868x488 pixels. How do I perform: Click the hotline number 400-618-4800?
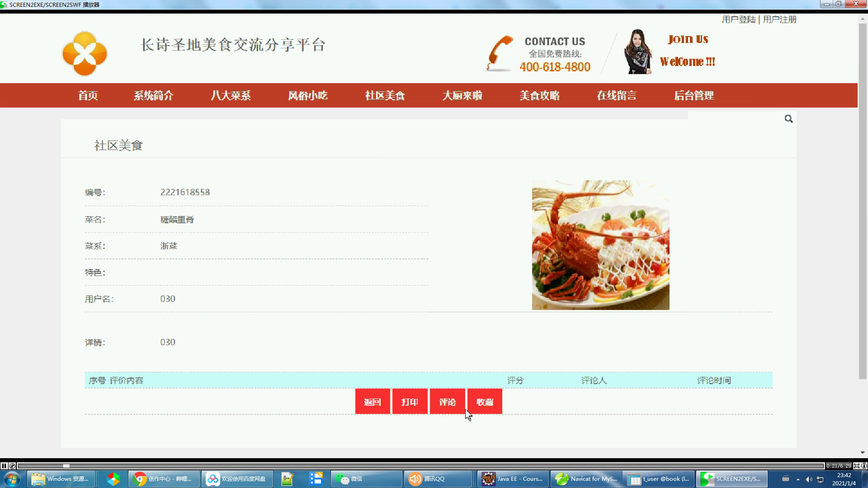(x=555, y=67)
